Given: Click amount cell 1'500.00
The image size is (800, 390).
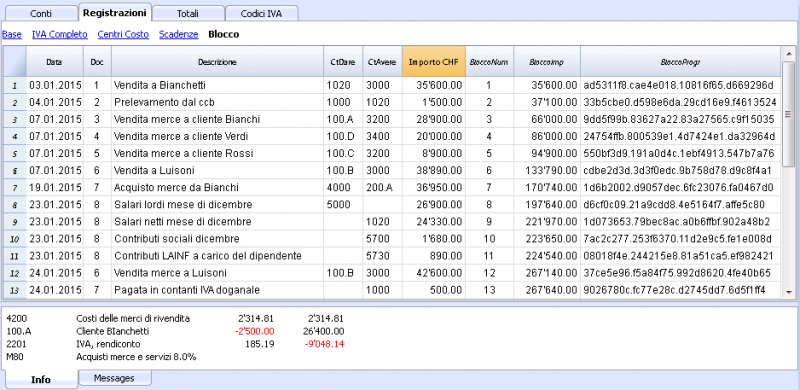Looking at the screenshot, I should pos(434,103).
